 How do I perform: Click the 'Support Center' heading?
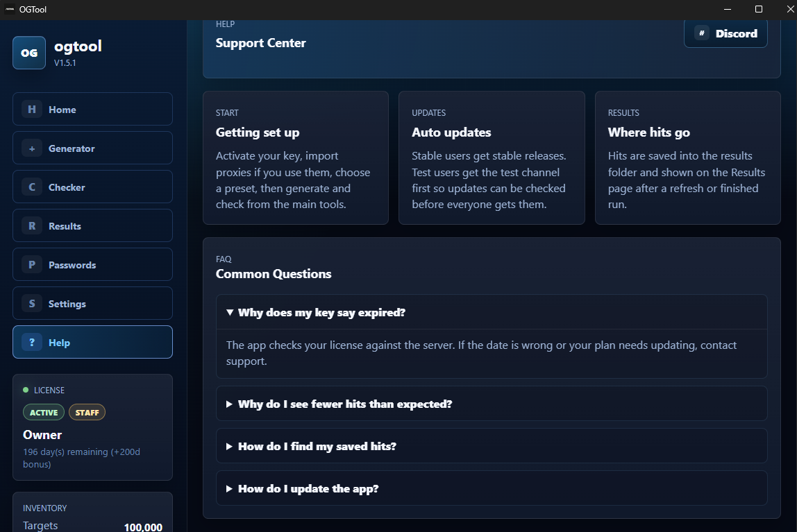click(x=261, y=43)
